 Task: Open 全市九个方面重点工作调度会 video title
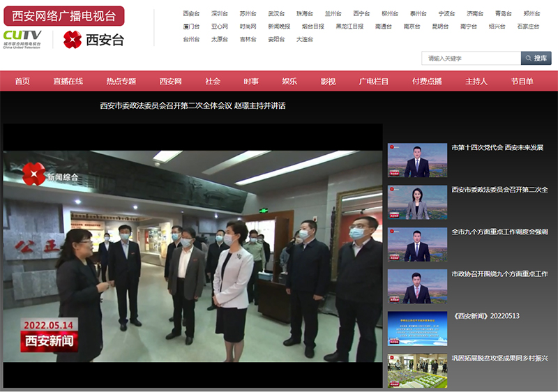[x=499, y=232]
